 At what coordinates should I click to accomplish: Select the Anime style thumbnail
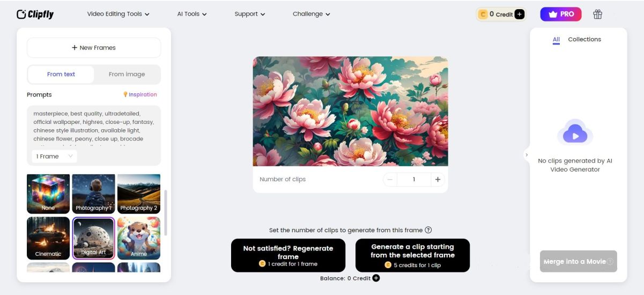tap(139, 238)
